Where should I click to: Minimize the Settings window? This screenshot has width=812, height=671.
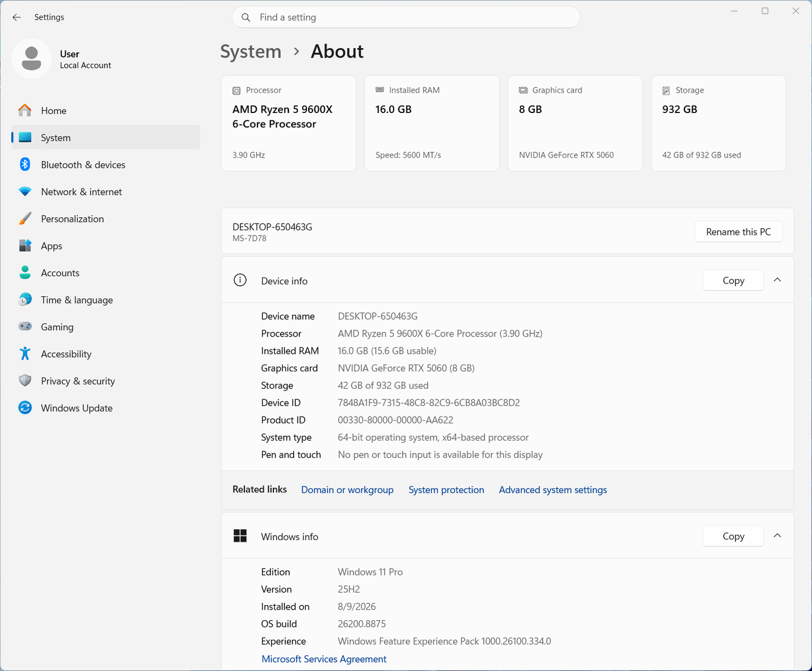[735, 11]
